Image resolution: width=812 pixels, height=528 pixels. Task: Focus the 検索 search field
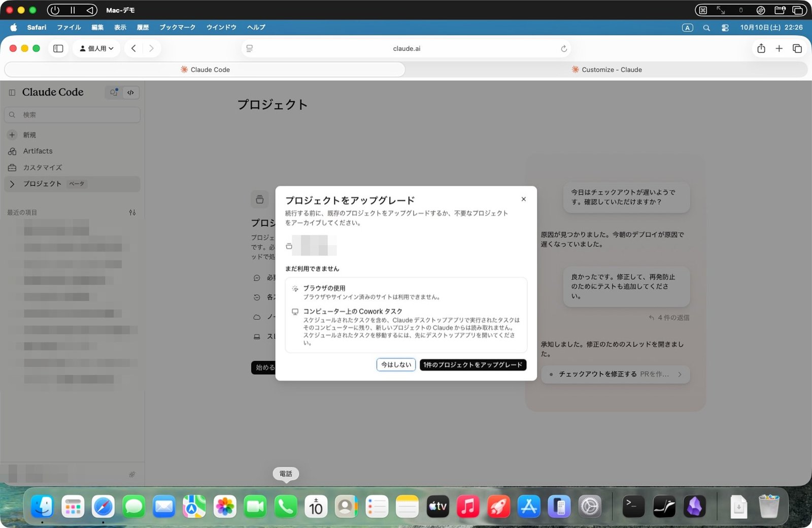(x=72, y=115)
